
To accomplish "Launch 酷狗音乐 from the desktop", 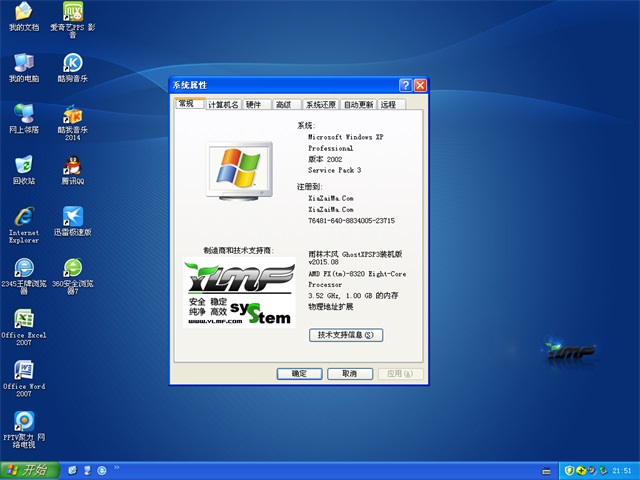I will 72,63.
